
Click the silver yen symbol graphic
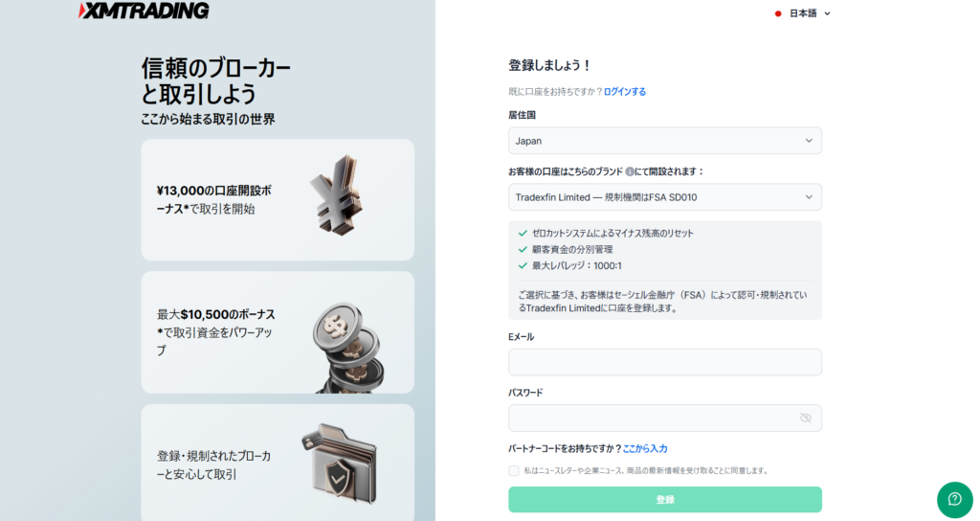tap(336, 195)
